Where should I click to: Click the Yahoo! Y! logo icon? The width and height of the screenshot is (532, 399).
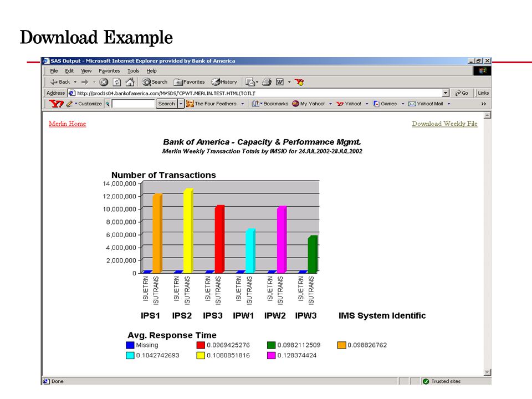(x=56, y=104)
